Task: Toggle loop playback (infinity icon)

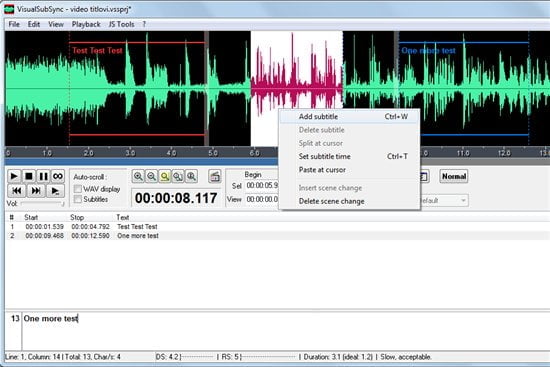Action: coord(58,176)
